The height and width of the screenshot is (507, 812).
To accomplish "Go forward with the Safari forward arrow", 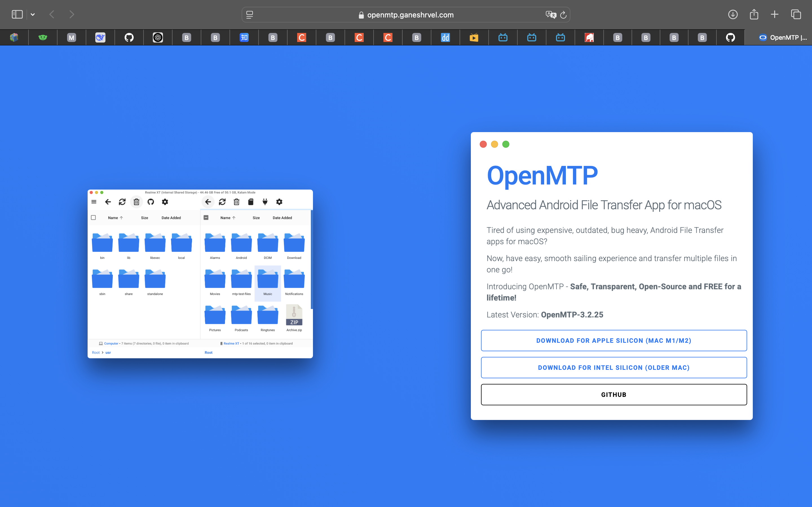I will tap(71, 14).
